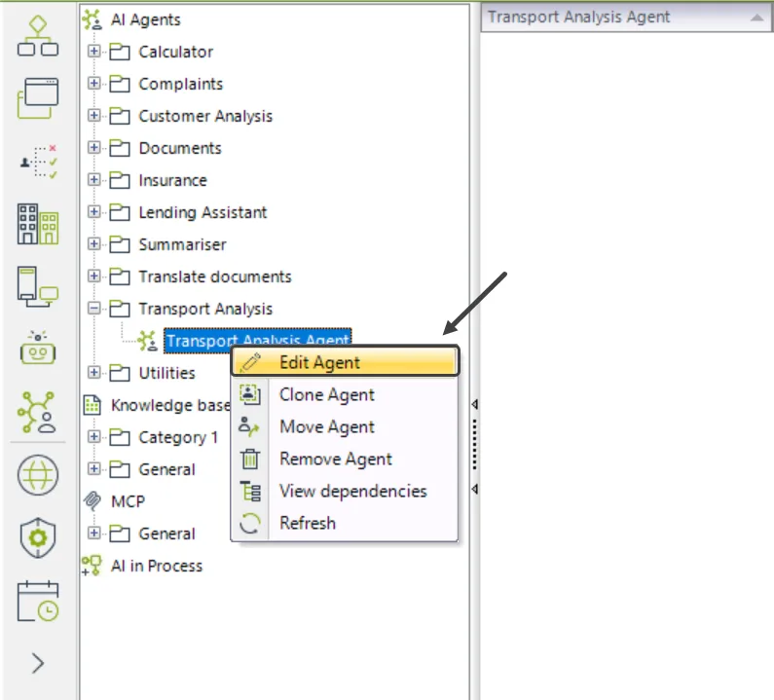Image resolution: width=774 pixels, height=700 pixels.
Task: Expand the Utilities folder
Action: point(93,372)
